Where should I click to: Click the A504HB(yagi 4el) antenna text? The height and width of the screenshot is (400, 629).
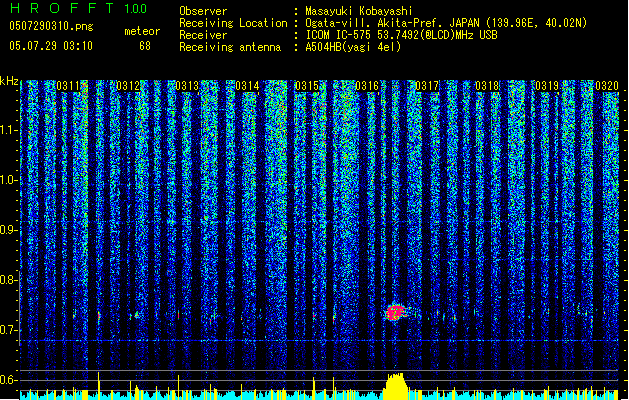point(353,47)
